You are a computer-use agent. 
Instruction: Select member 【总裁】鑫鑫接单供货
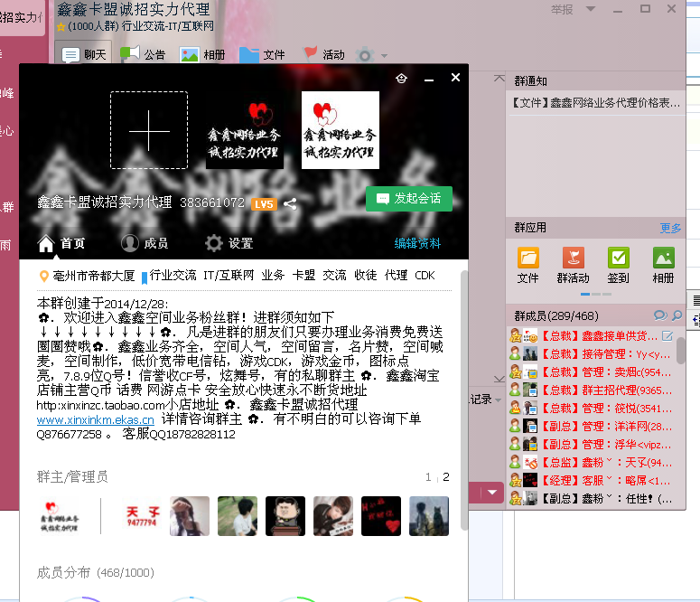pos(591,336)
